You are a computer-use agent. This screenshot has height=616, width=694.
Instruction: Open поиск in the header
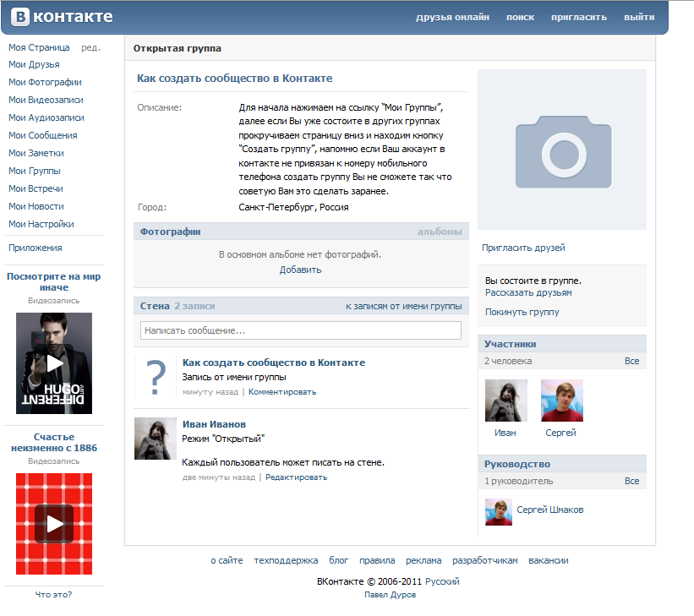[520, 17]
